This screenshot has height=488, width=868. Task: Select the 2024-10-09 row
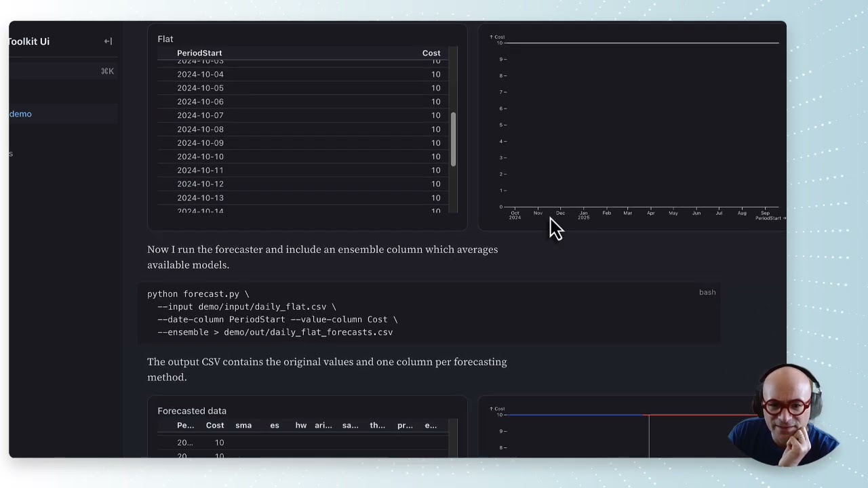tap(303, 143)
